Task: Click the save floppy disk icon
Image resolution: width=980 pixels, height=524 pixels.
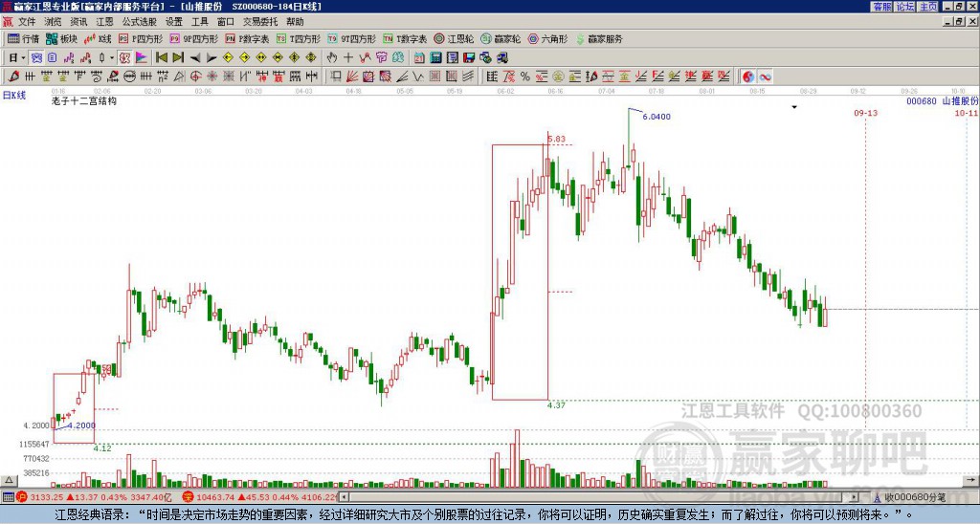Action: (x=469, y=57)
